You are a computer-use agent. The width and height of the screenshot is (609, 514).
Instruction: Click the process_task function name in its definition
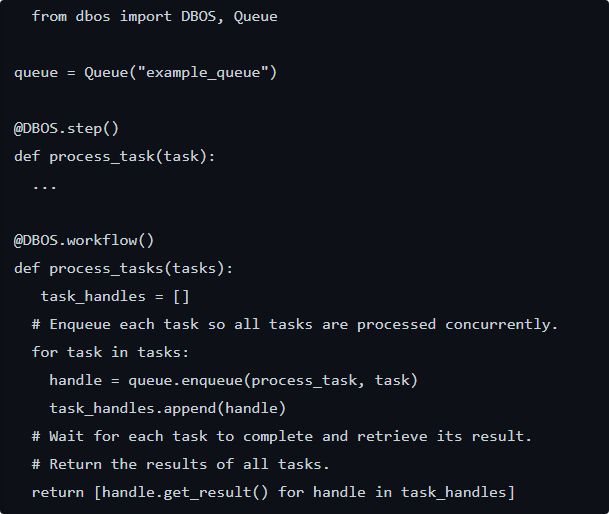[x=102, y=156]
